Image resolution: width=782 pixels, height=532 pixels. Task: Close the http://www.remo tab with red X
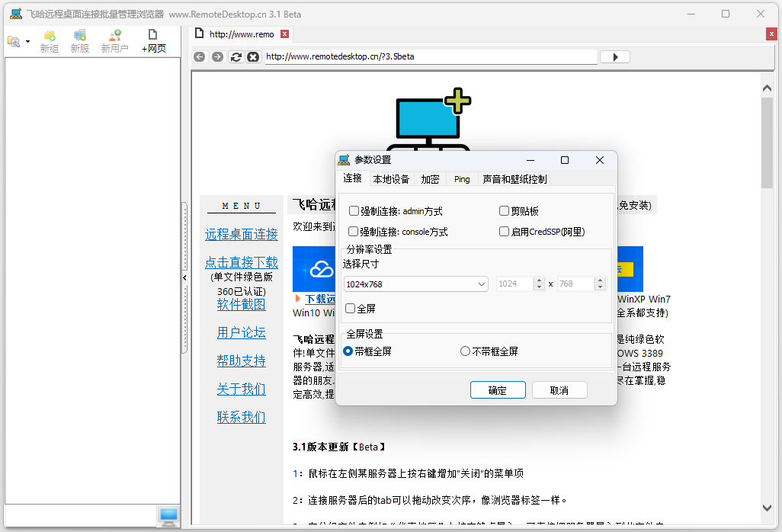[x=284, y=34]
